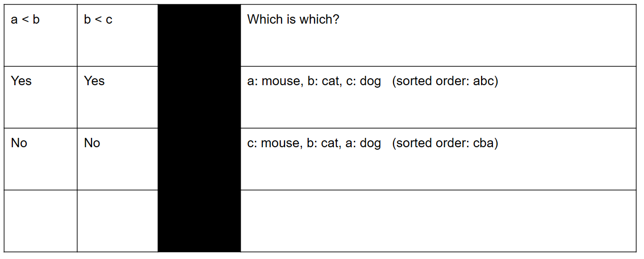Click the blacked-out cell in the empty row
The height and width of the screenshot is (259, 644).
(199, 221)
